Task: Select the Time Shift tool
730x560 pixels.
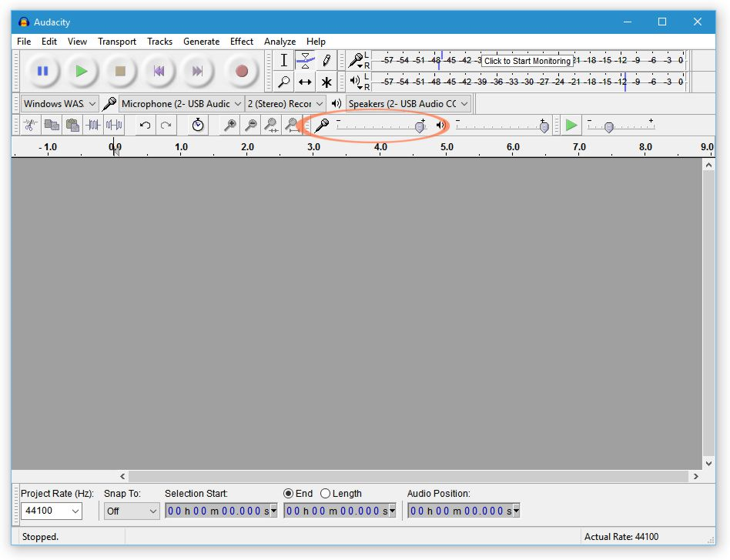Action: [305, 82]
